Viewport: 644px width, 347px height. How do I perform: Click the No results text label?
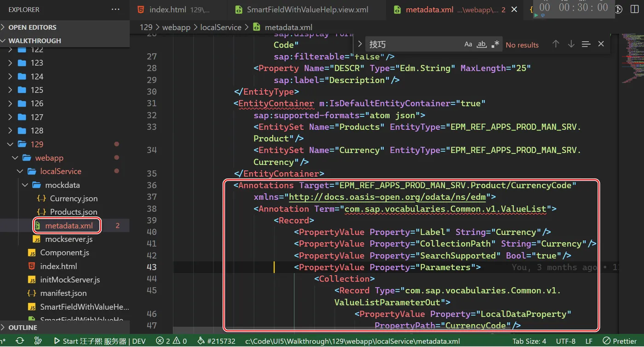522,45
